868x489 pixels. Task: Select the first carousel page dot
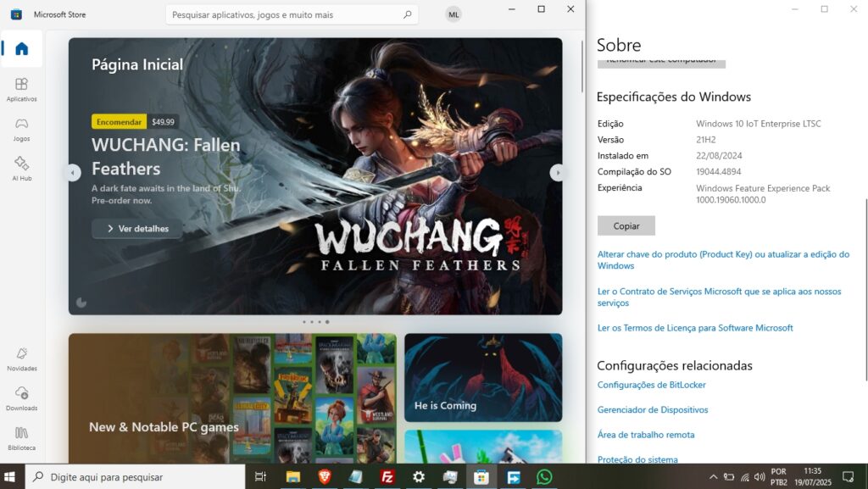[304, 322]
